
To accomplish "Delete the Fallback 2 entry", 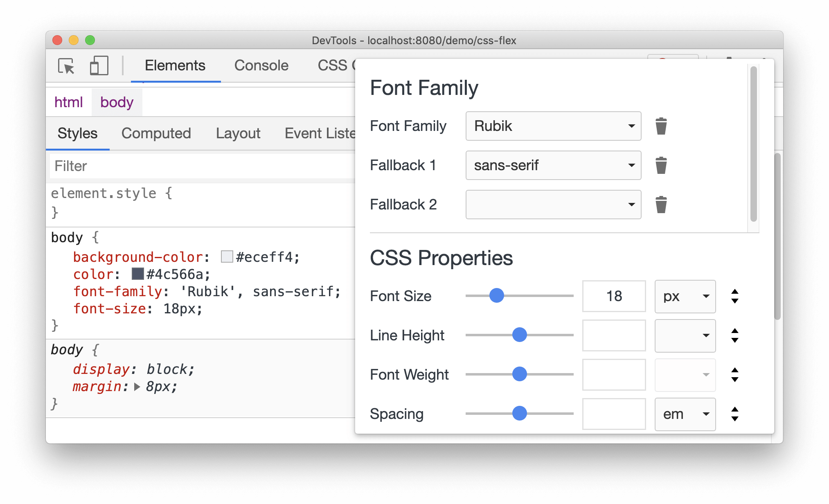I will coord(661,205).
